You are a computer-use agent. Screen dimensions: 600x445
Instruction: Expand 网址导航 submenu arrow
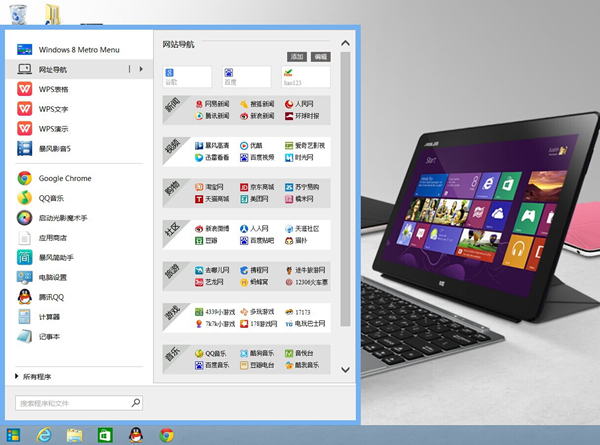point(141,69)
